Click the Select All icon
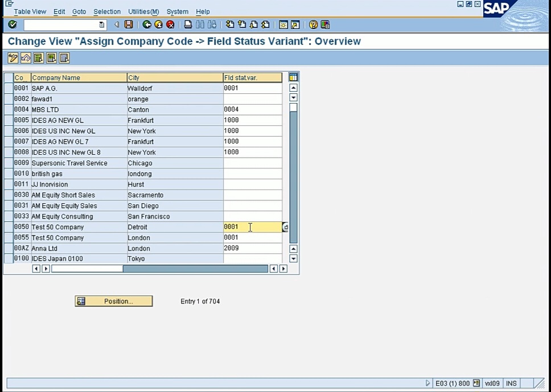The width and height of the screenshot is (551, 392). click(x=38, y=58)
